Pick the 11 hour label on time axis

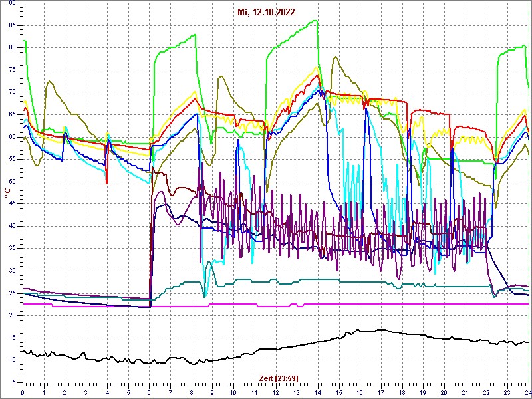click(x=255, y=393)
